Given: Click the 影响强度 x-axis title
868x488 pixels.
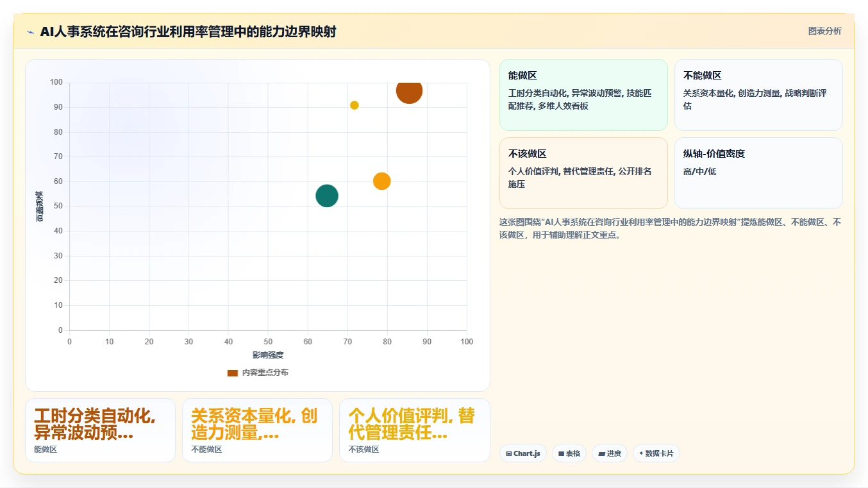Looking at the screenshot, I should coord(268,355).
